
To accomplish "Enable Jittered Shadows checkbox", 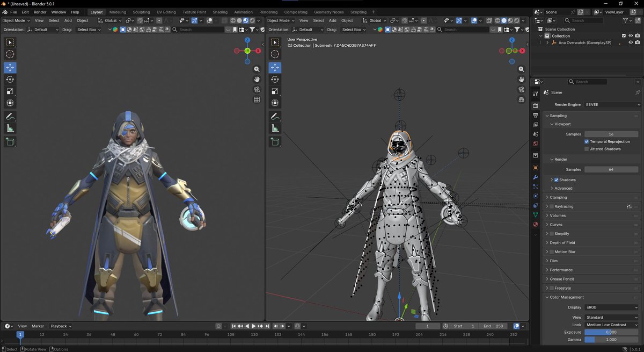I will coord(587,149).
